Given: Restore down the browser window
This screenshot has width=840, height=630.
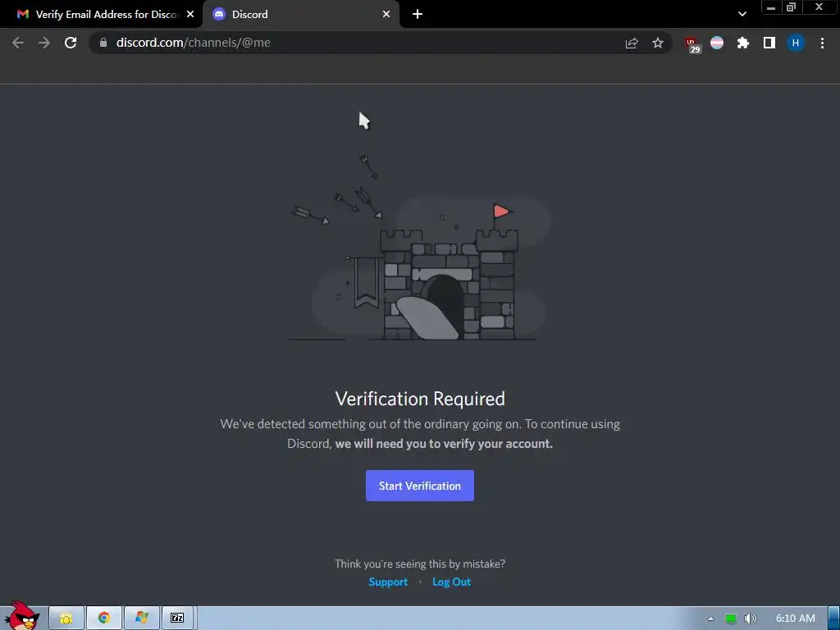Looking at the screenshot, I should click(792, 7).
